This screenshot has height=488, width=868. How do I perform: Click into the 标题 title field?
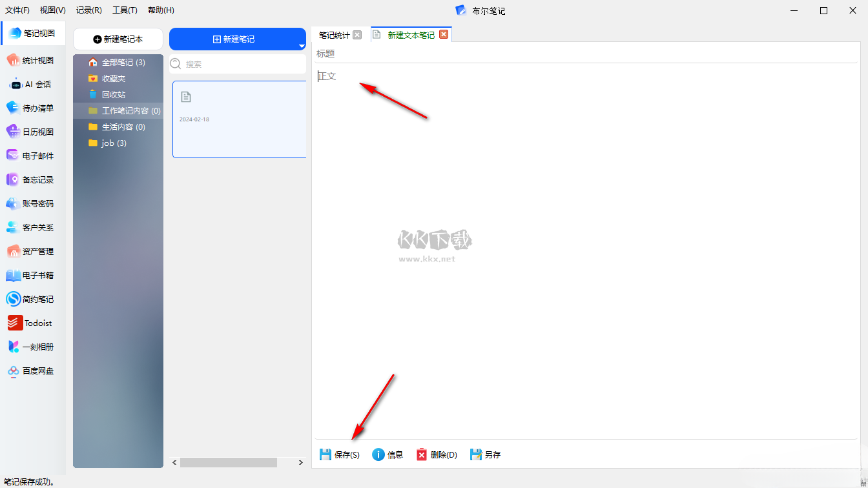pyautogui.click(x=586, y=54)
